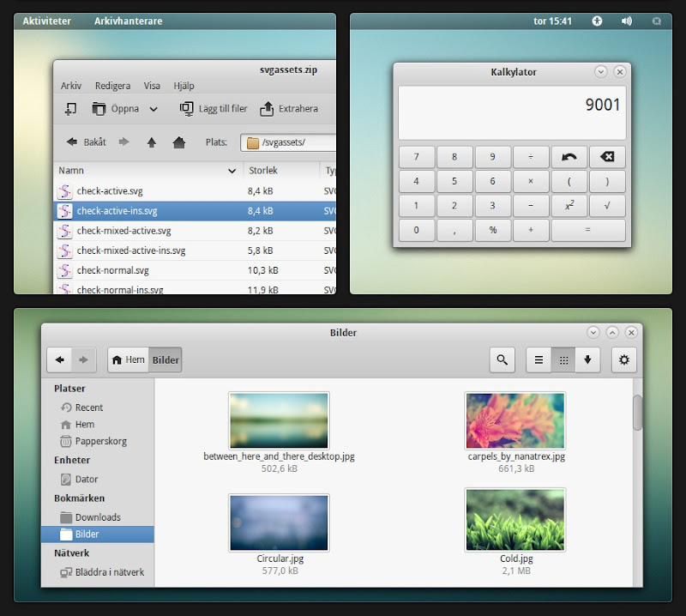686x616 pixels.
Task: Open Papperskorg in the sidebar
Action: coord(98,441)
